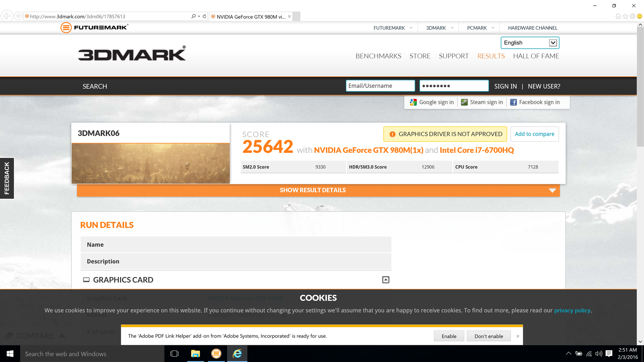The height and width of the screenshot is (362, 644).
Task: Click the browser back arrow button
Action: 7,16
